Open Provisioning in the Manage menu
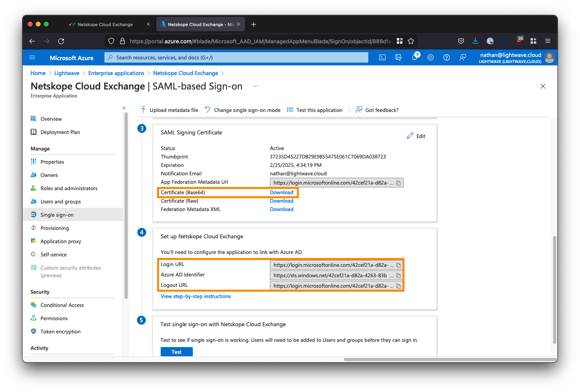 point(55,228)
